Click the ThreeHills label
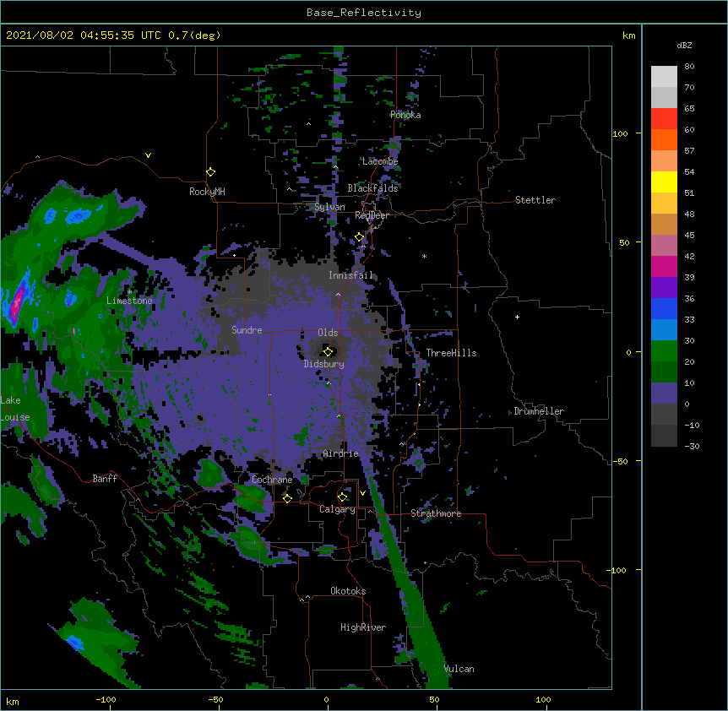 pos(451,353)
